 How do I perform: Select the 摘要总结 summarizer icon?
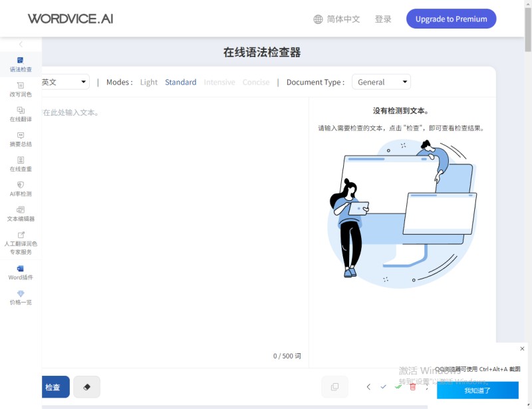20,140
